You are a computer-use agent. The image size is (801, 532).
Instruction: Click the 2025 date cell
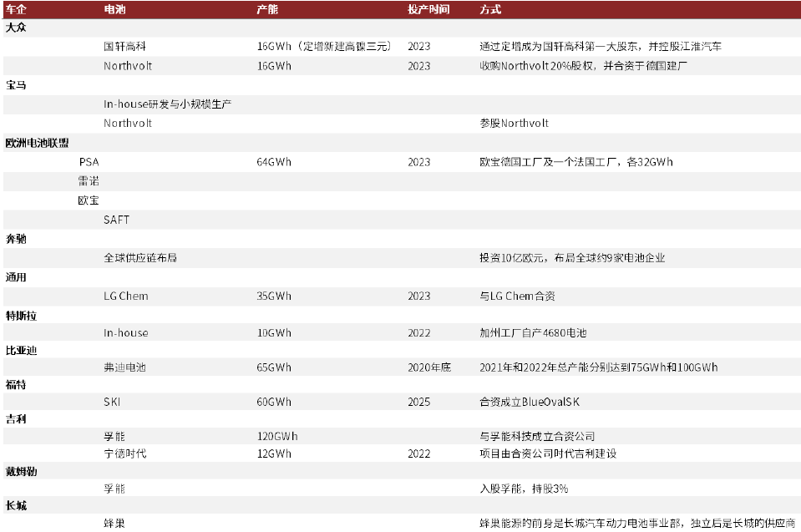point(419,402)
